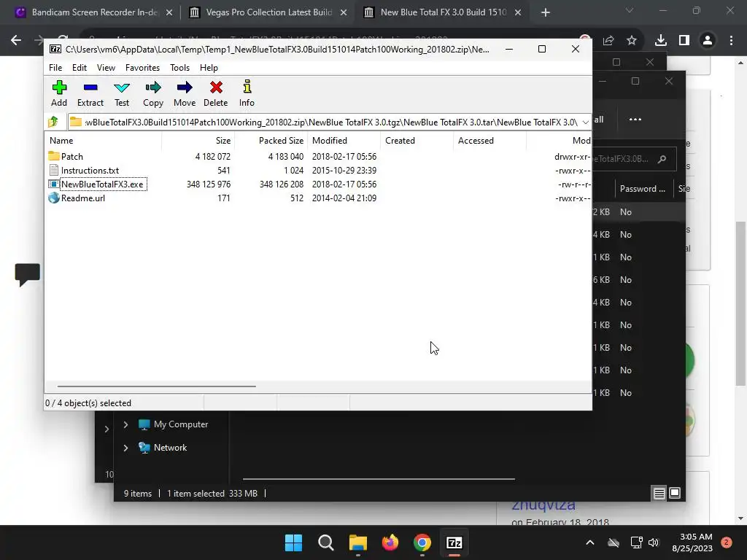747x560 pixels.
Task: Open the Tools menu
Action: coord(179,68)
